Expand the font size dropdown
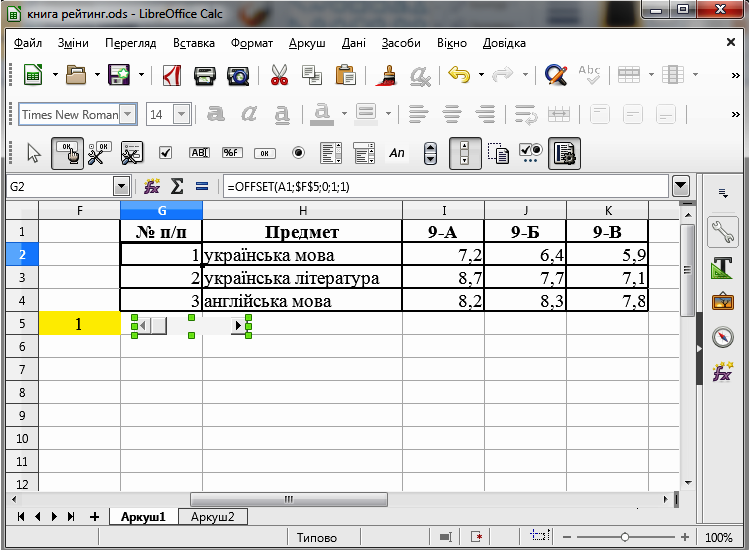Image resolution: width=750 pixels, height=551 pixels. coord(181,114)
